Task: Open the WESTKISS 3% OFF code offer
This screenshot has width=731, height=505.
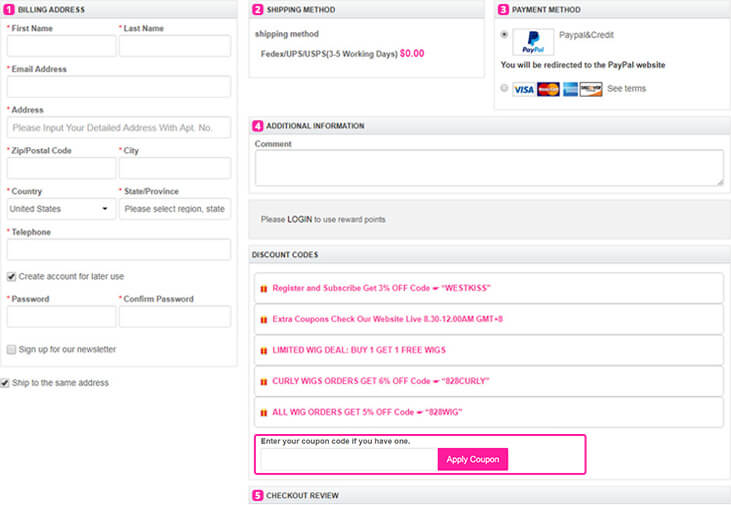Action: pos(489,288)
